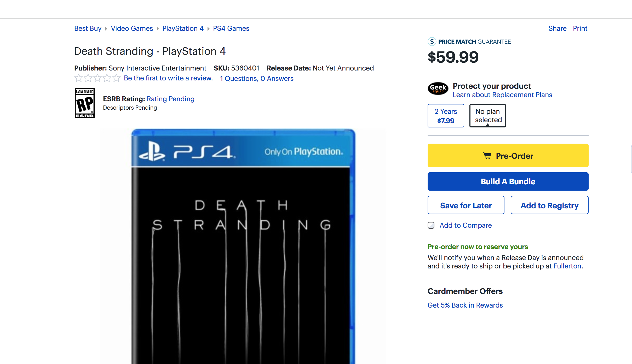Viewport: 632px width, 364px height.
Task: Navigate to PS4 Games breadcrumb
Action: (231, 28)
